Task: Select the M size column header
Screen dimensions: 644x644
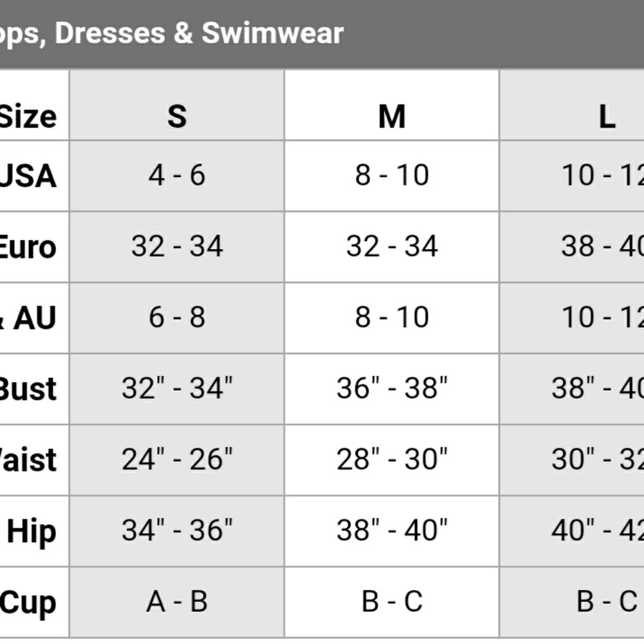Action: [x=392, y=117]
